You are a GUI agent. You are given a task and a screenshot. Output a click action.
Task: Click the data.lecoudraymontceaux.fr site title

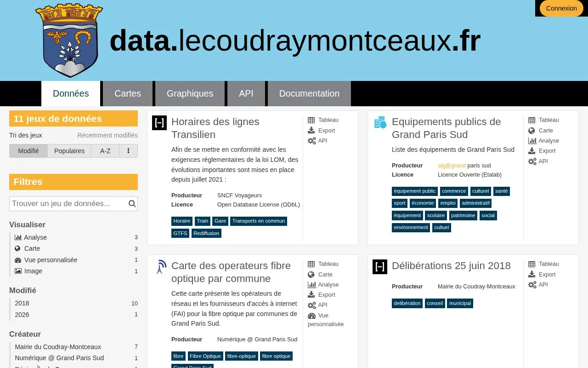pos(295,40)
